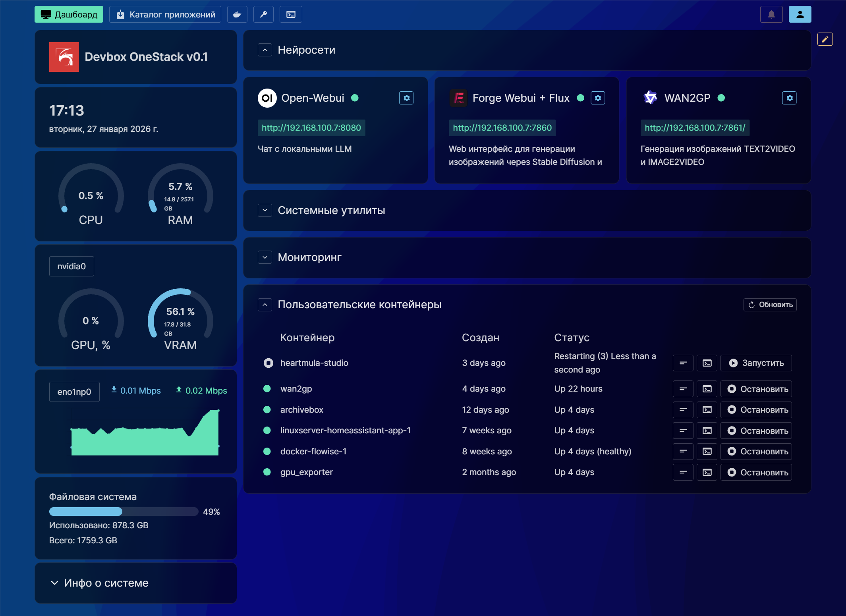
Task: Show logs icon for wan2gp container
Action: pos(683,389)
